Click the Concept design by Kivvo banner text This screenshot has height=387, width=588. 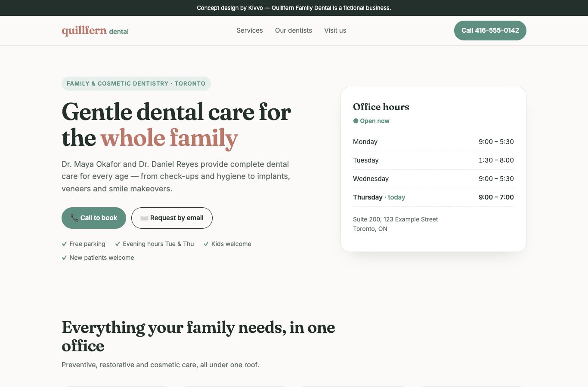294,8
